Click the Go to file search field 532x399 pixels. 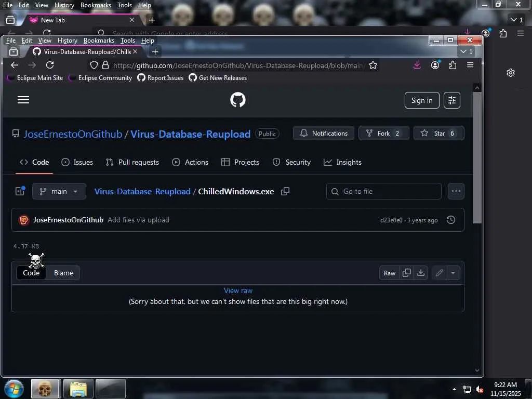pyautogui.click(x=384, y=191)
